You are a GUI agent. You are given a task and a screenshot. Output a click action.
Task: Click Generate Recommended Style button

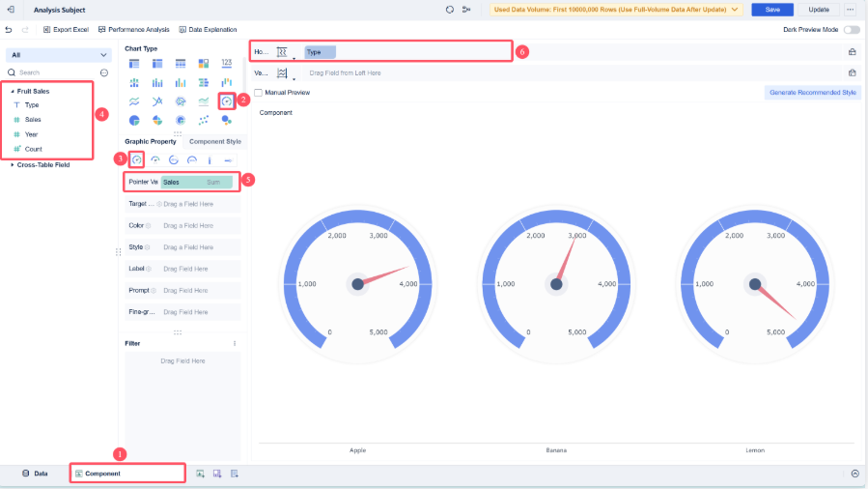(x=811, y=93)
